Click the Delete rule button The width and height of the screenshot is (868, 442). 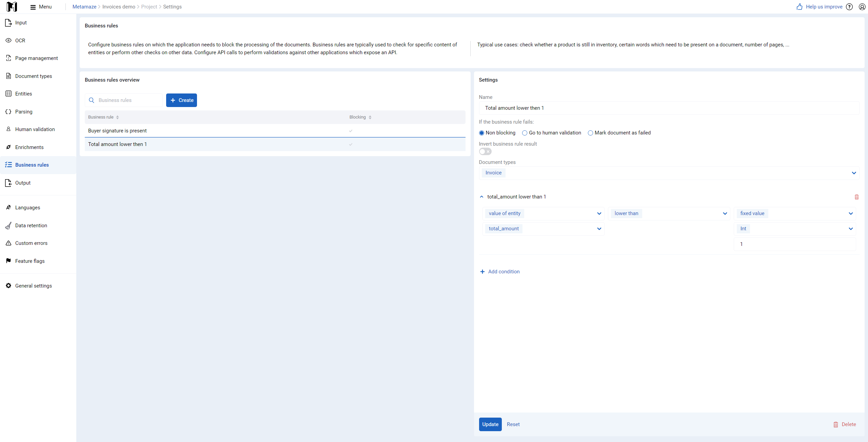[x=845, y=424]
